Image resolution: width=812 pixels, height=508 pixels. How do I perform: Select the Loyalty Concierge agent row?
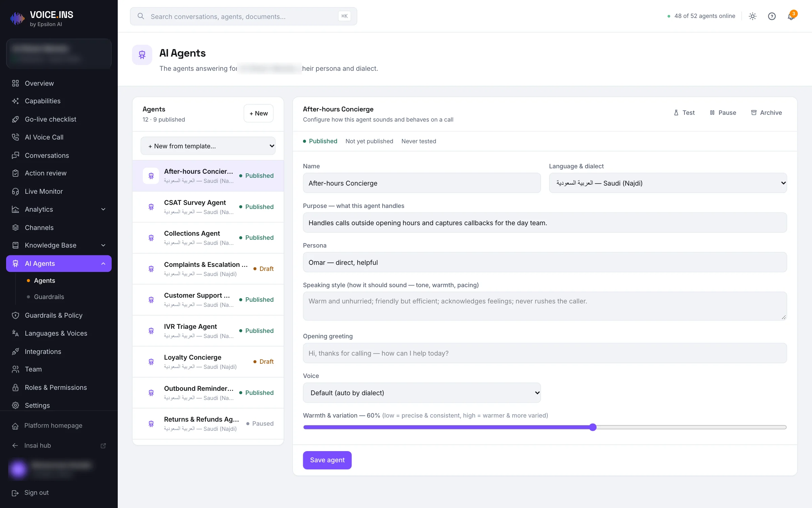click(x=208, y=362)
